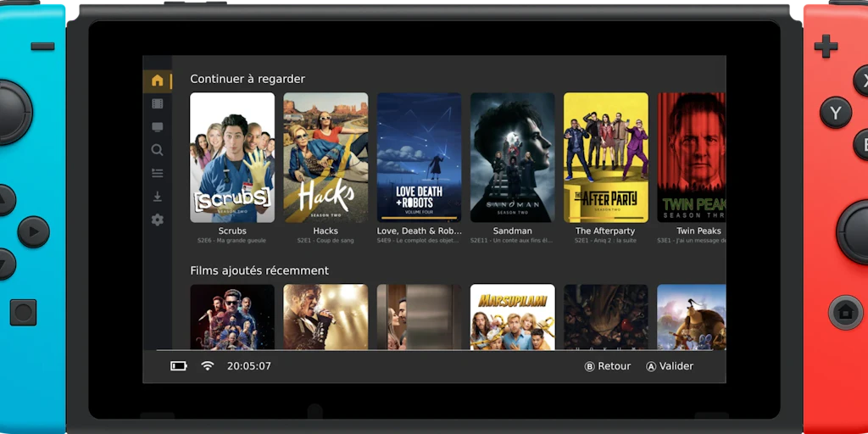Click the 'Love, Death & Rob...' title text
The width and height of the screenshot is (868, 434).
tap(419, 231)
